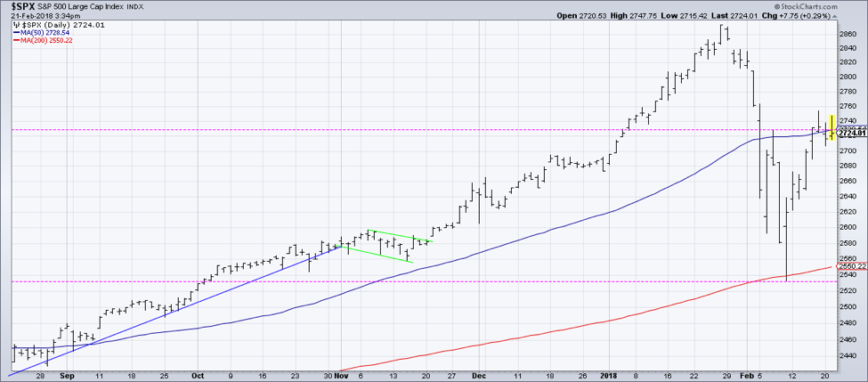868x382 pixels.
Task: Click the Oct month label on date axis
Action: coord(197,377)
